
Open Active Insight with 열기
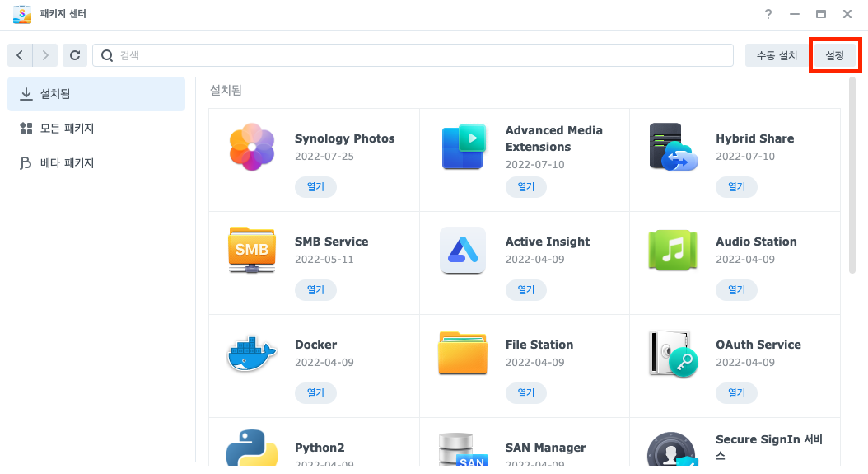[x=526, y=290]
